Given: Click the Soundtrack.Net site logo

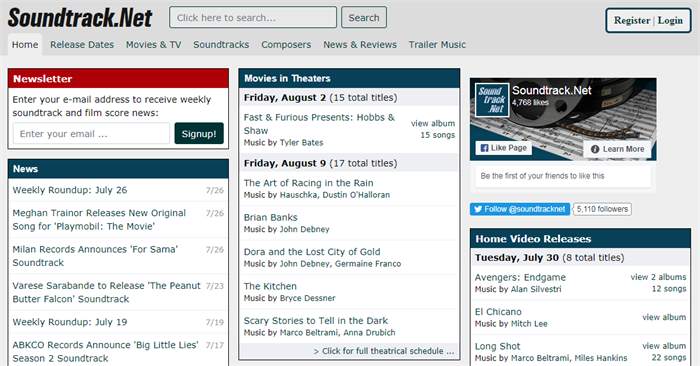Looking at the screenshot, I should [80, 18].
